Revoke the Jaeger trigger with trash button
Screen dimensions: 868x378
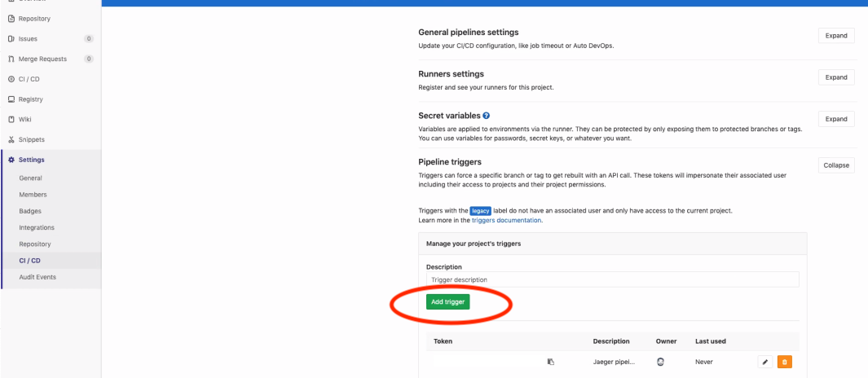[x=785, y=362]
